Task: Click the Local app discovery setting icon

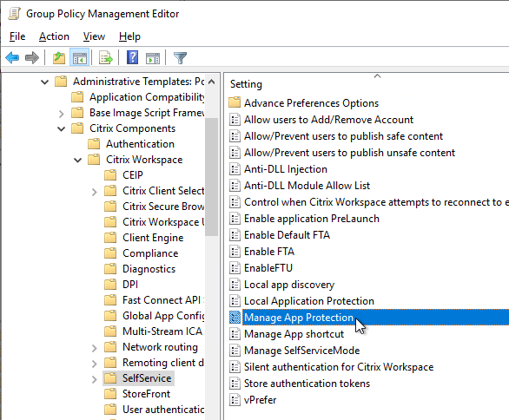Action: pos(235,285)
